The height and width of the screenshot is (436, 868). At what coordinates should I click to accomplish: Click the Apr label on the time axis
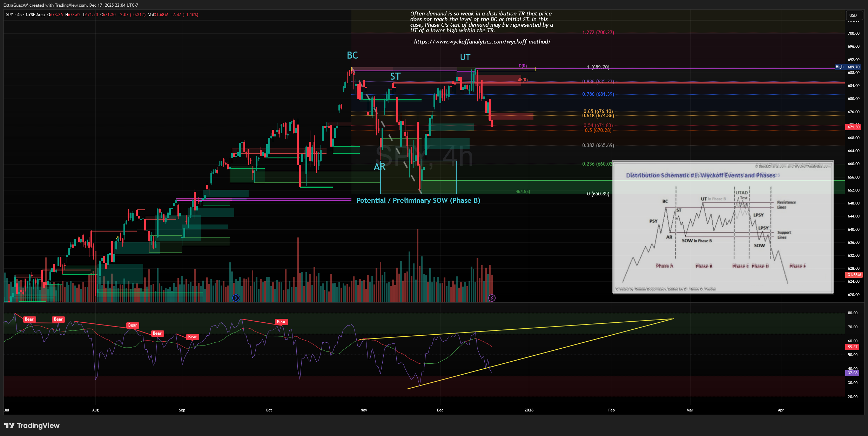coord(781,410)
